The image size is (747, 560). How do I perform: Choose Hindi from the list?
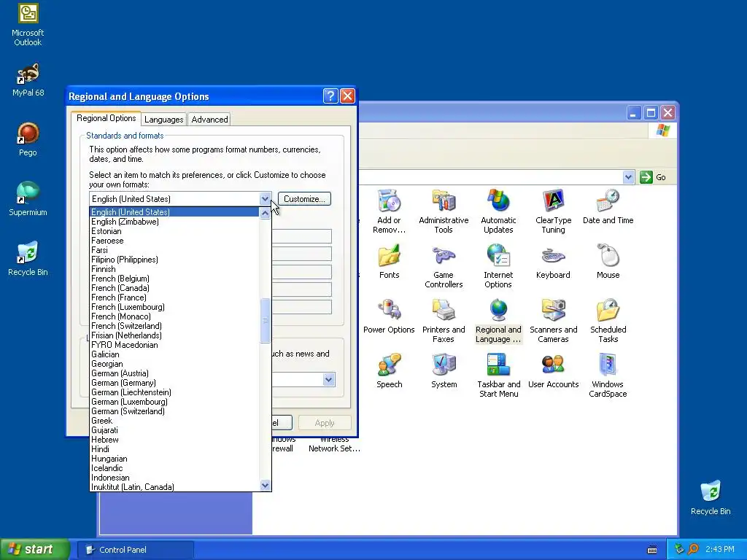click(x=174, y=449)
